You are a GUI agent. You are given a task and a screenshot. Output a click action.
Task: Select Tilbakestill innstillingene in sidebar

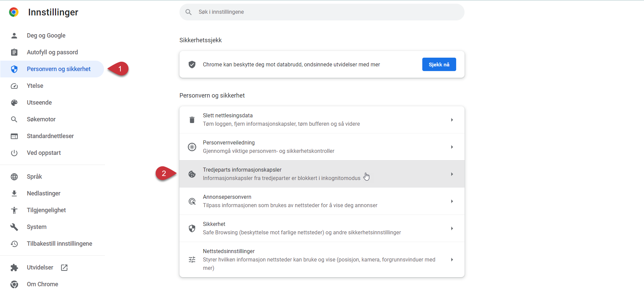coord(52,244)
